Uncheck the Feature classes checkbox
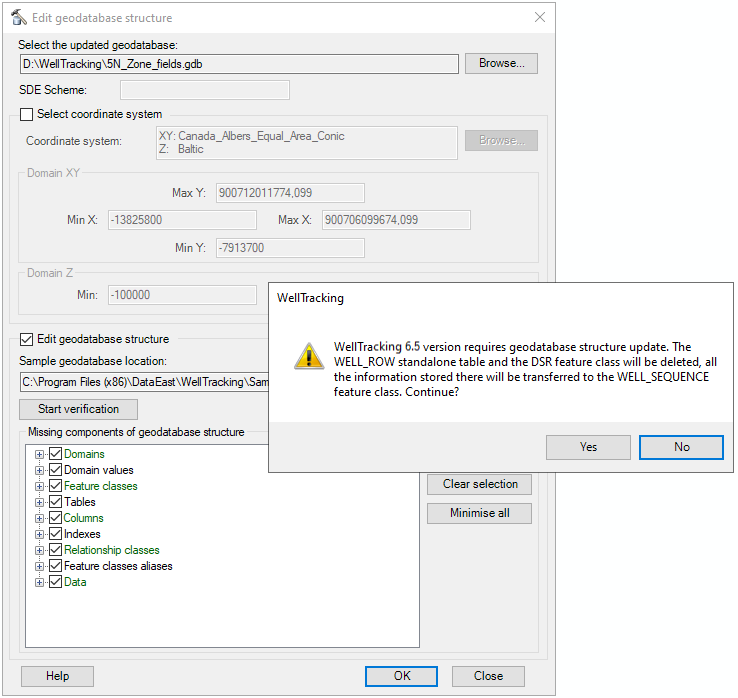The image size is (738, 698). click(56, 486)
